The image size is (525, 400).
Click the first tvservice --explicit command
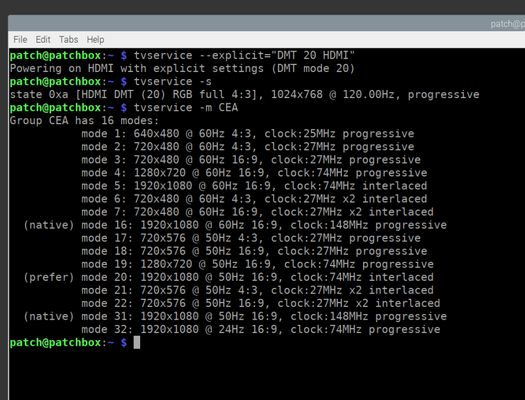[244, 55]
